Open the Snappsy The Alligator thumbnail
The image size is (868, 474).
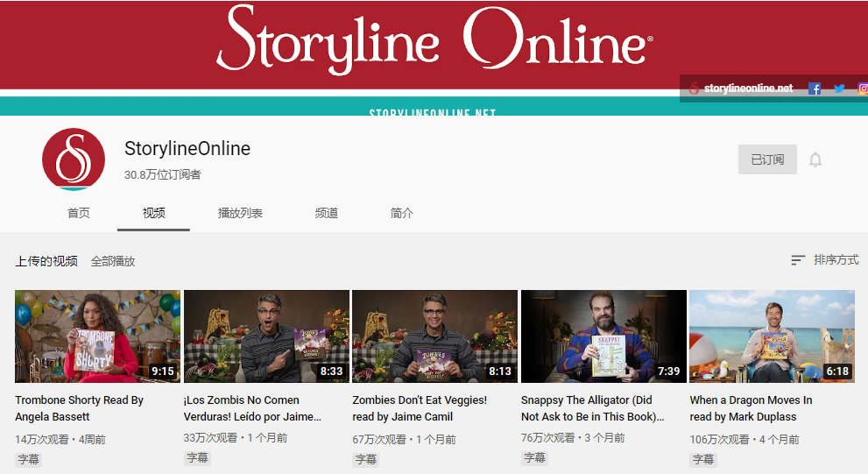(x=604, y=336)
